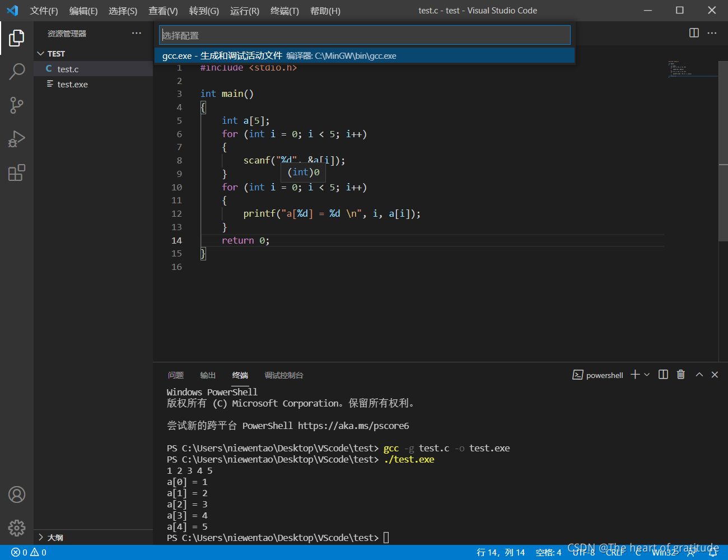Viewport: 728px width, 560px height.
Task: Open the Explorer view in activity bar
Action: point(17,38)
